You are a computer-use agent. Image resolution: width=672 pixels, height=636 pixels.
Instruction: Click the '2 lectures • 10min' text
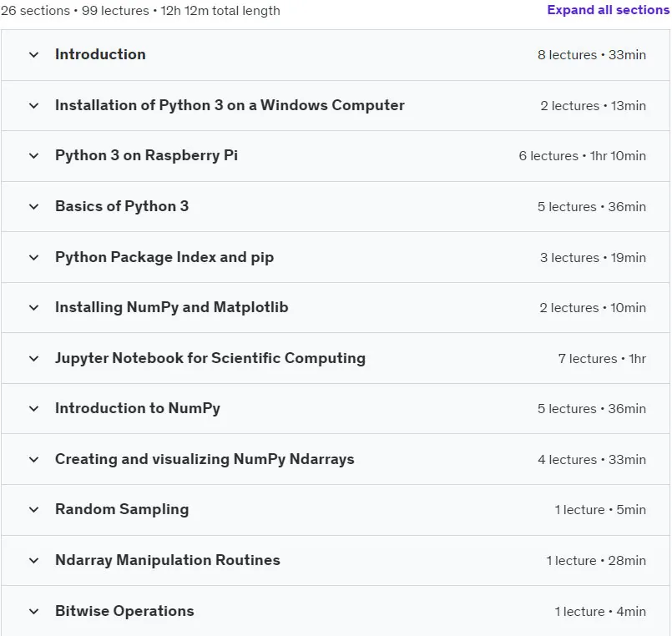[593, 308]
